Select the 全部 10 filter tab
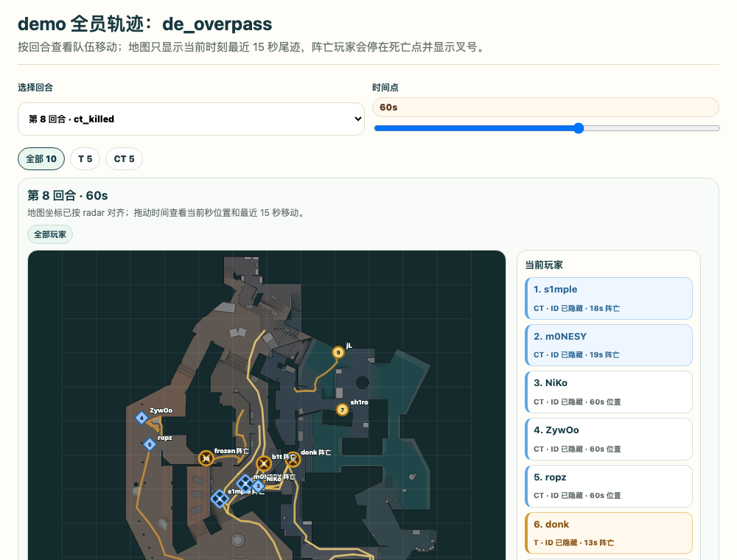Screen dimensions: 737x560 [x=41, y=159]
